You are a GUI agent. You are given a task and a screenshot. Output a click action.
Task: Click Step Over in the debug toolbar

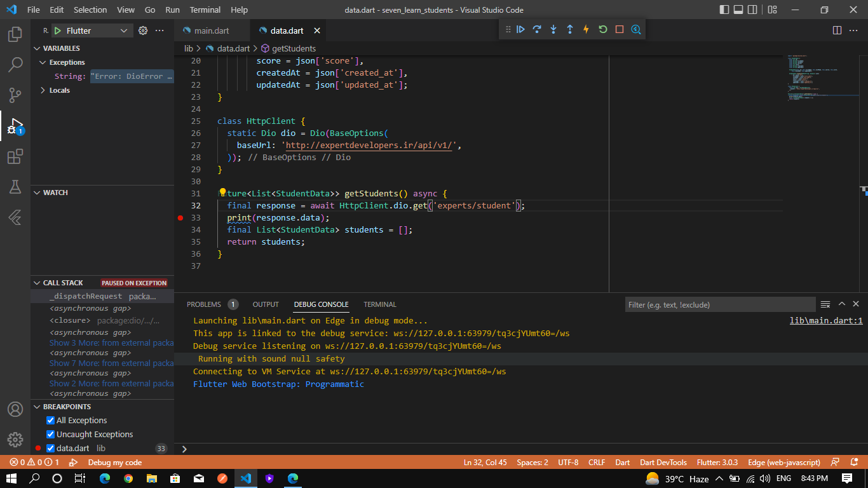537,30
